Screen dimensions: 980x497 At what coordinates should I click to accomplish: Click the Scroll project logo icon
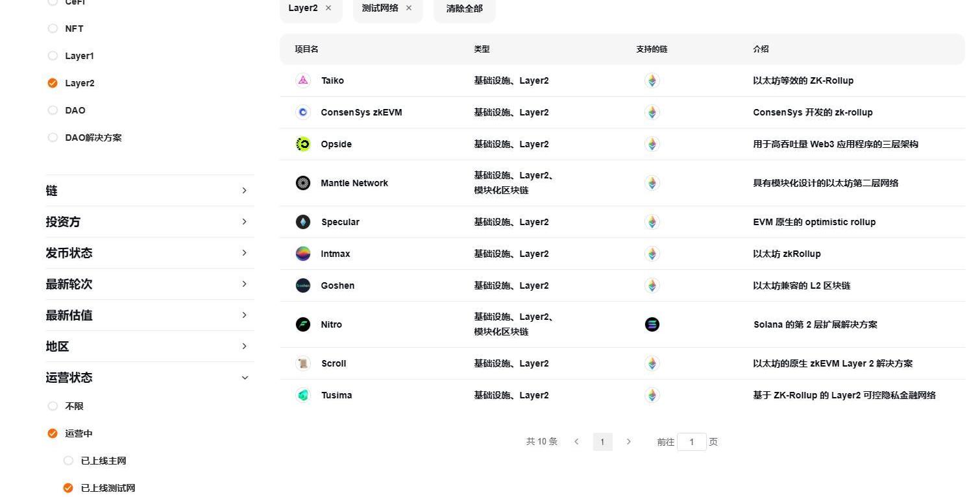pos(303,363)
